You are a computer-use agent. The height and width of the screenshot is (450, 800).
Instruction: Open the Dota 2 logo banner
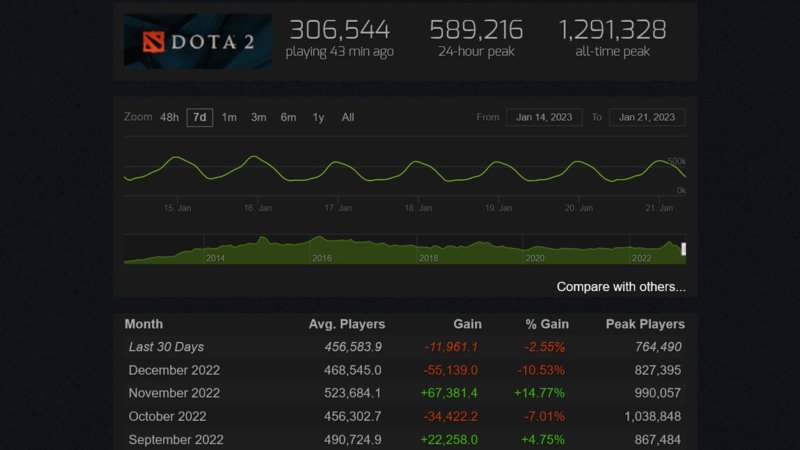point(197,41)
